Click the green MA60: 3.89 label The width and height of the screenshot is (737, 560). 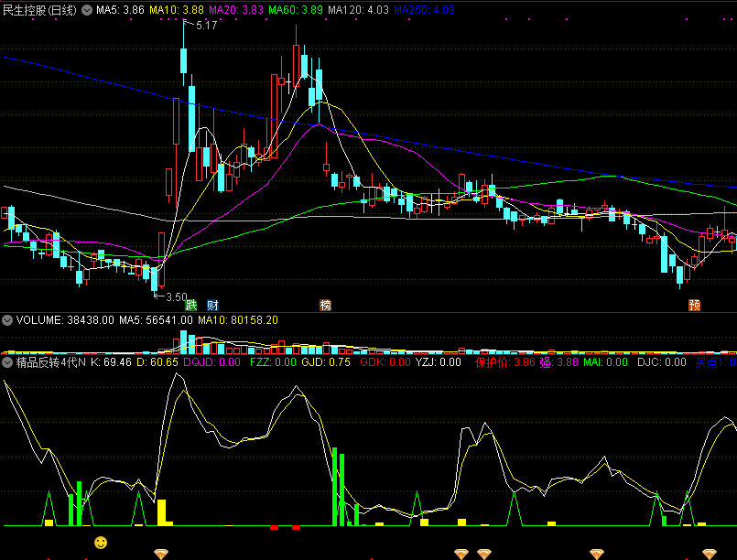click(296, 10)
